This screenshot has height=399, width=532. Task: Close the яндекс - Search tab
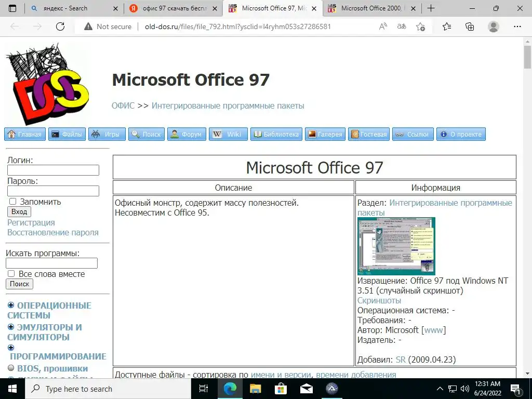click(115, 8)
